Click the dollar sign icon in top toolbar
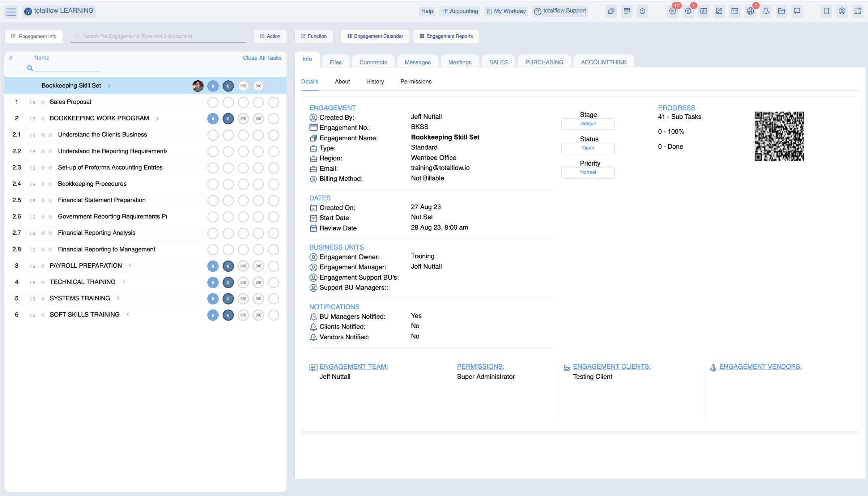 point(688,11)
